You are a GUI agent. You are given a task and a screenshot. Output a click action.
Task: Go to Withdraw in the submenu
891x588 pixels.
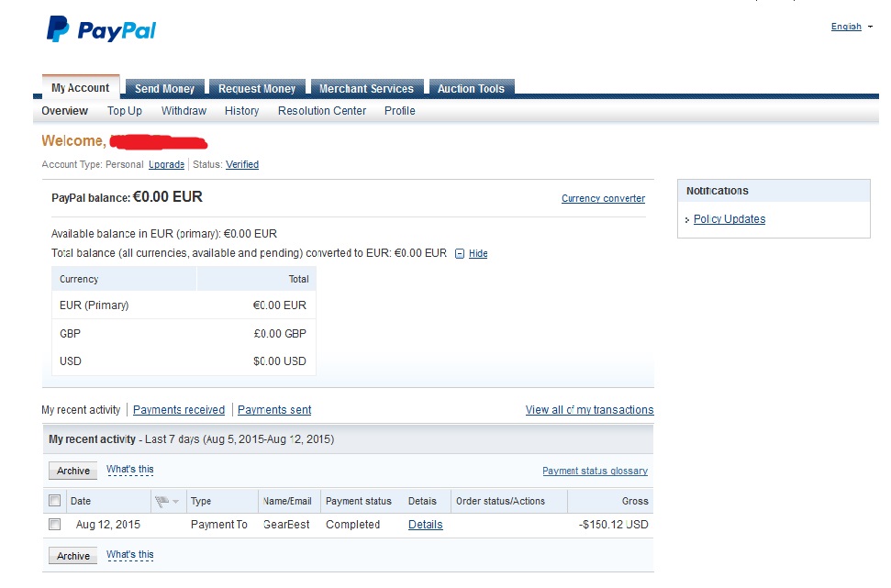[184, 111]
